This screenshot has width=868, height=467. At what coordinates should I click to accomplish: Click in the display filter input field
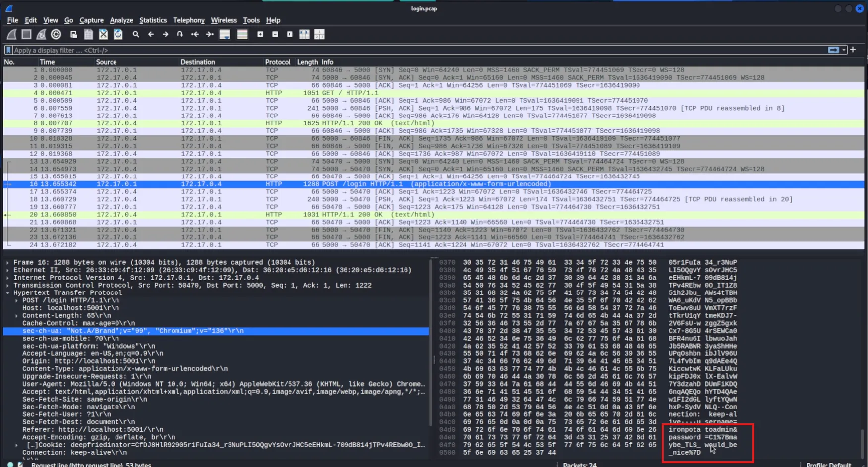397,50
